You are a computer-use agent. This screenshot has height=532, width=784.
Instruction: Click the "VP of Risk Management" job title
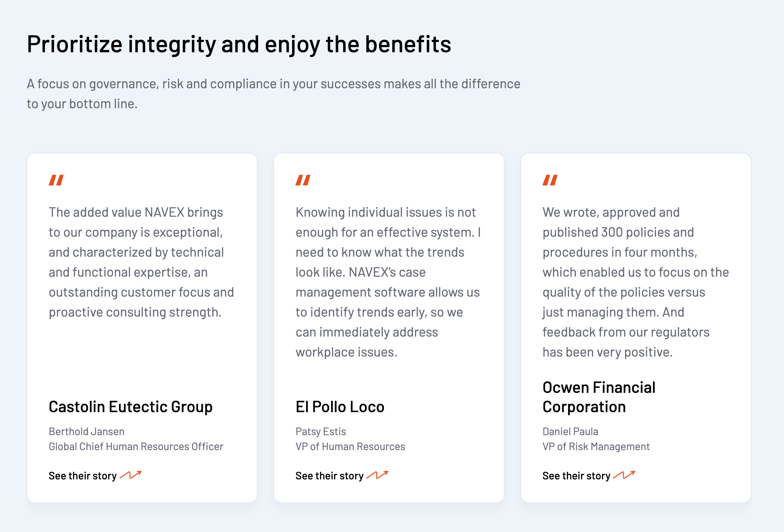click(x=596, y=446)
